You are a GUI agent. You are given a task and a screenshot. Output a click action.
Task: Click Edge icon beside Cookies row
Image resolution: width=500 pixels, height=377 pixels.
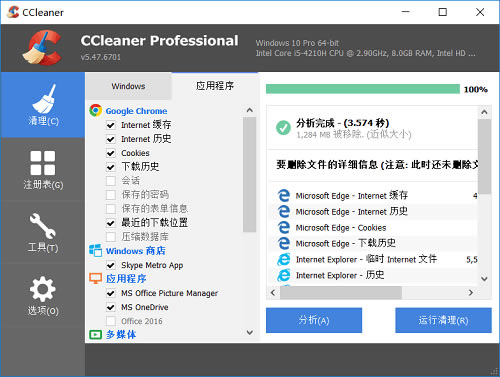[284, 227]
